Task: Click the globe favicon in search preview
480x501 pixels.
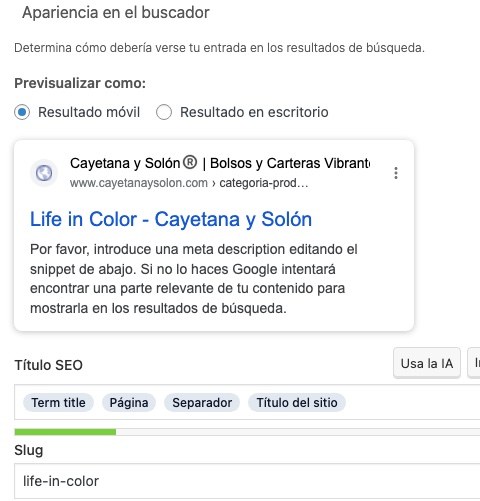Action: [44, 173]
